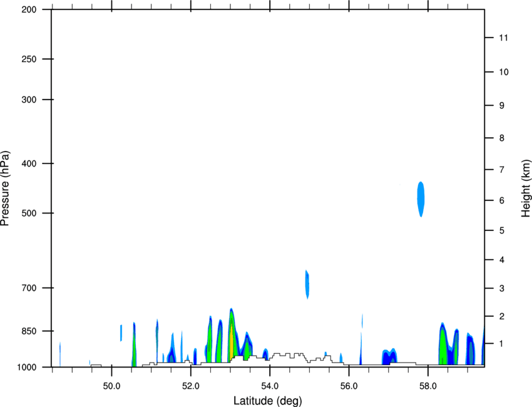
Task: Click pressure tick label 700
Action: click(29, 288)
